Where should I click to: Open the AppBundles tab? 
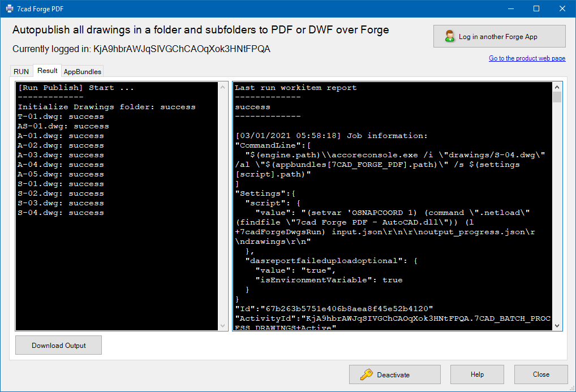(83, 71)
